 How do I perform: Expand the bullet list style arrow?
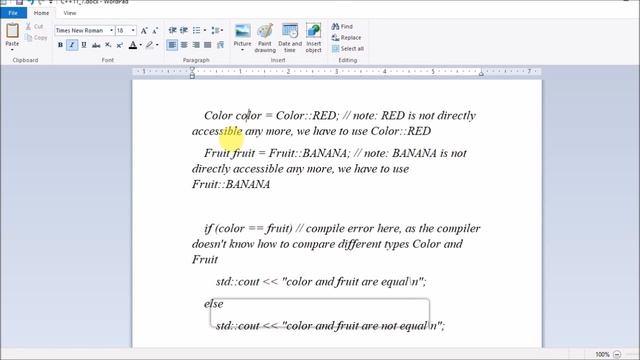pyautogui.click(x=204, y=31)
